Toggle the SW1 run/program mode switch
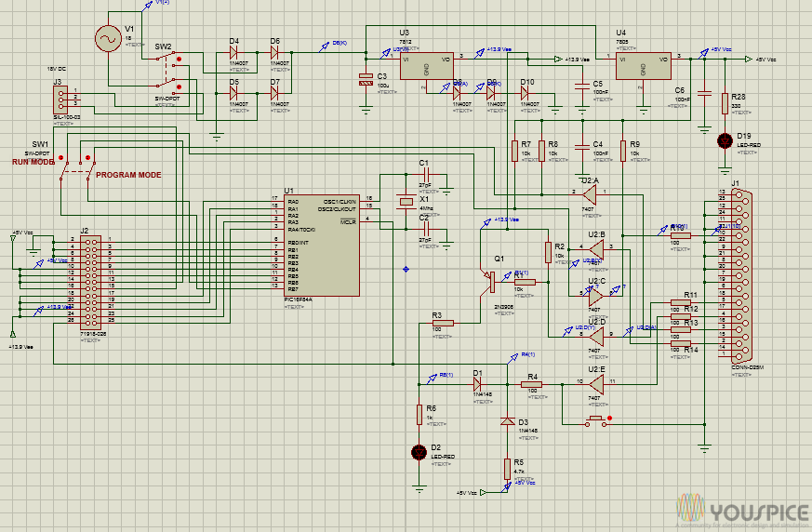 [x=76, y=166]
